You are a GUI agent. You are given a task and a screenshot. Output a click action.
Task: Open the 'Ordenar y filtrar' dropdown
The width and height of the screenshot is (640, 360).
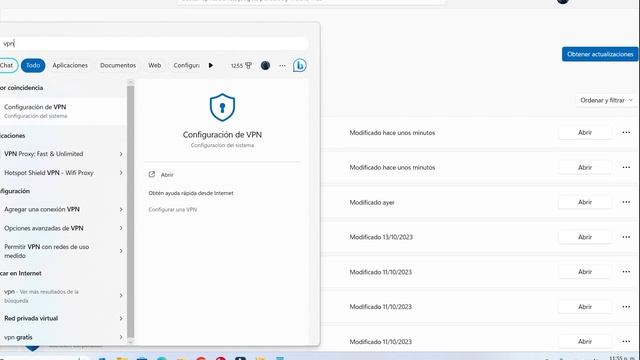point(607,100)
